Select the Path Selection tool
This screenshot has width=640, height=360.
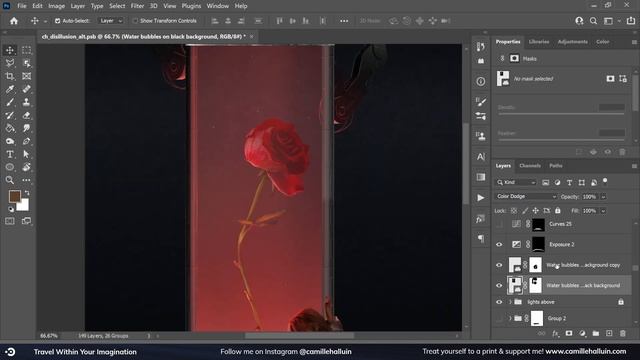point(27,154)
